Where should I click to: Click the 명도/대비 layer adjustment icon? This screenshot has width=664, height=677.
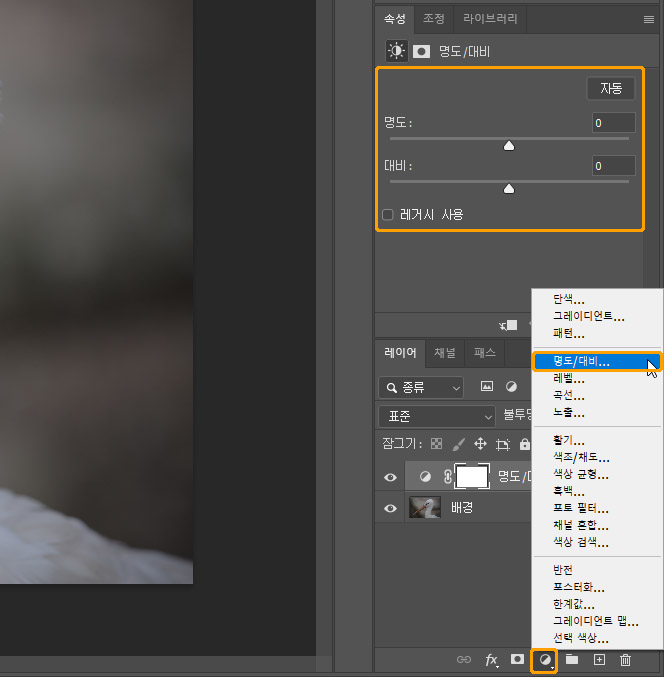point(425,476)
